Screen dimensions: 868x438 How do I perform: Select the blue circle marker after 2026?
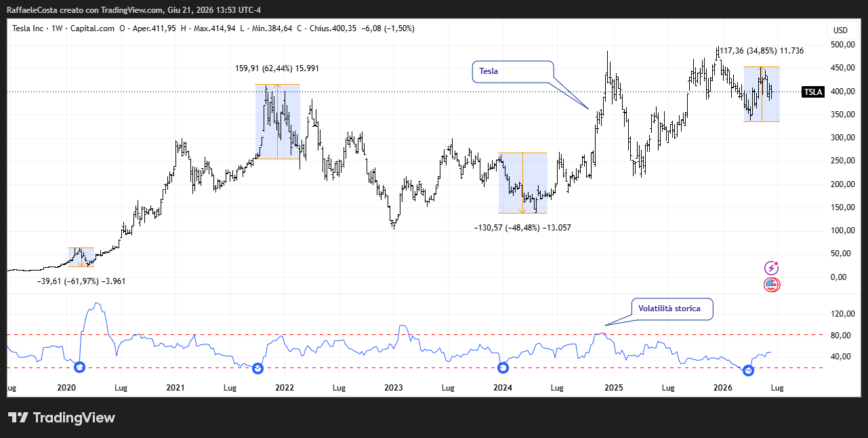(x=748, y=370)
